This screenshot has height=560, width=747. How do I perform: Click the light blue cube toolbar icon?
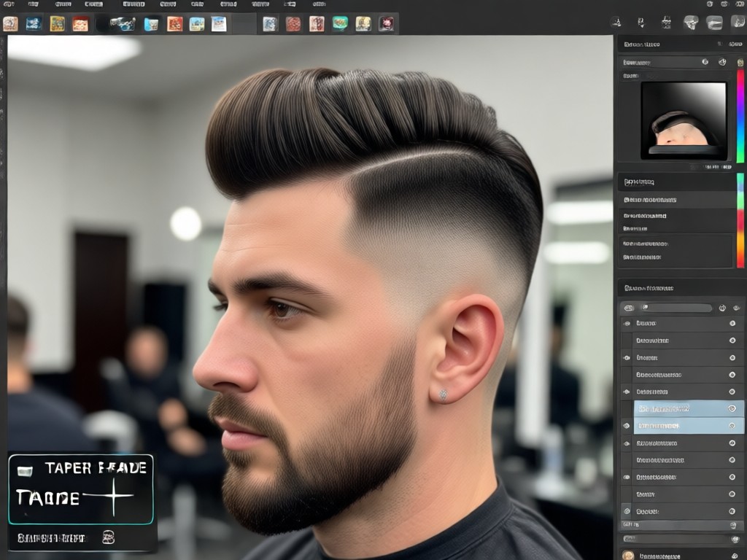click(151, 24)
